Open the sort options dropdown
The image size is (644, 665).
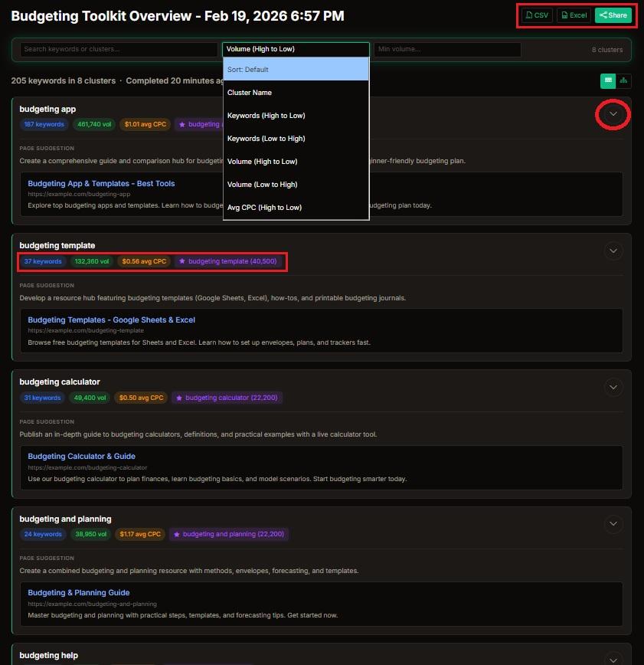[x=295, y=48]
